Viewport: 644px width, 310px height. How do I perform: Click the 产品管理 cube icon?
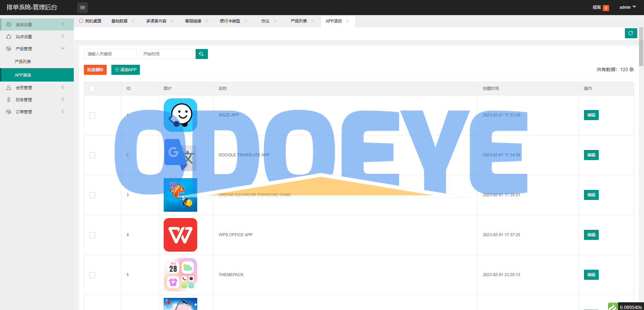pos(9,49)
